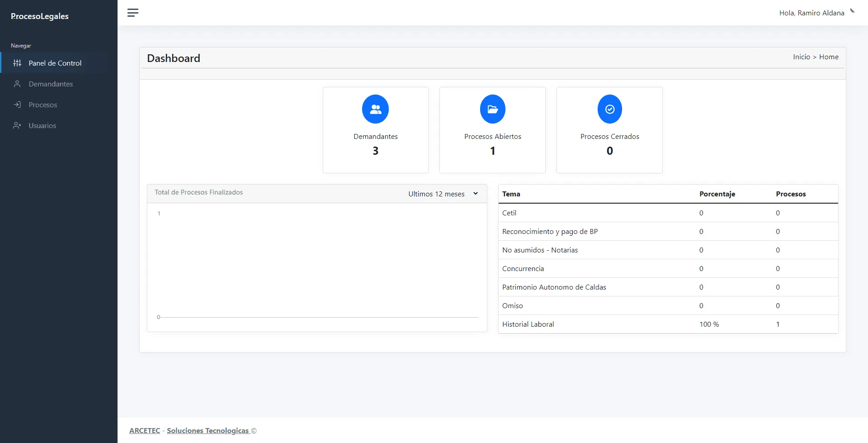The width and height of the screenshot is (868, 443).
Task: Open the Hola, Ramiro Aldana account menu
Action: (811, 13)
